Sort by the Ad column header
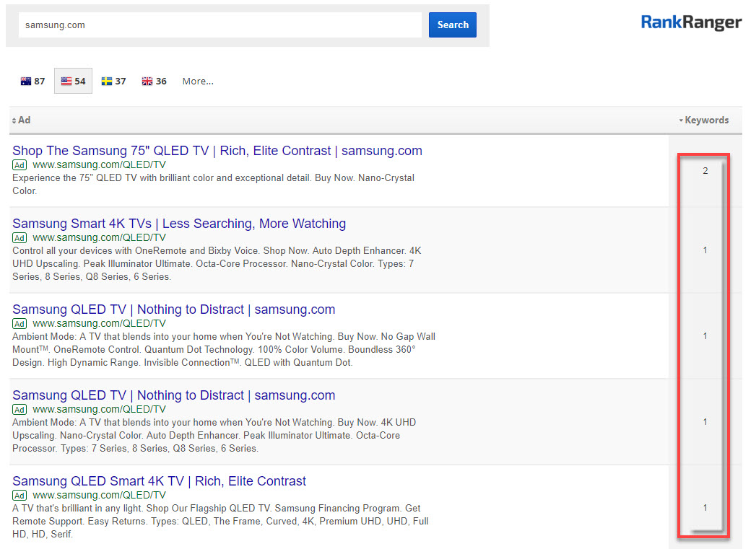 click(22, 120)
